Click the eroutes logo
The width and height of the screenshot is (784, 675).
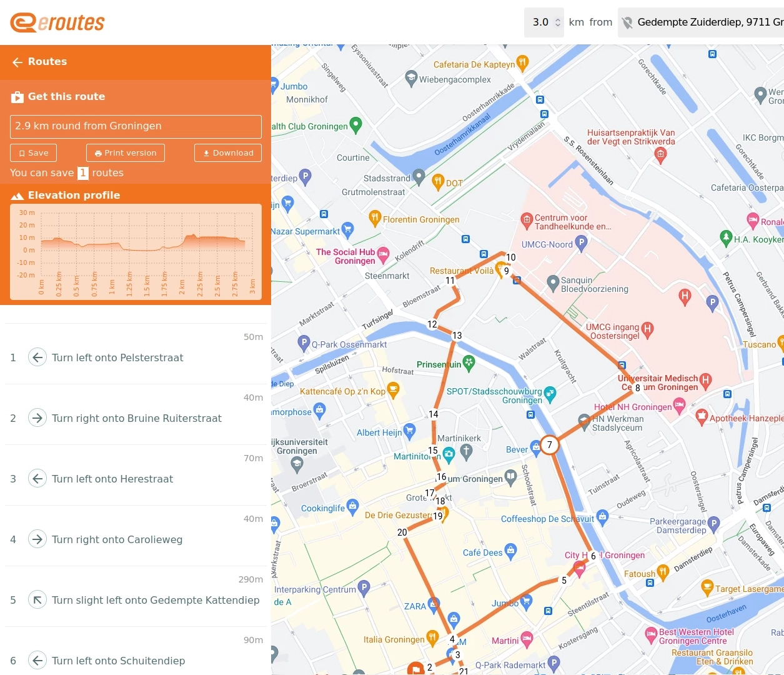57,22
